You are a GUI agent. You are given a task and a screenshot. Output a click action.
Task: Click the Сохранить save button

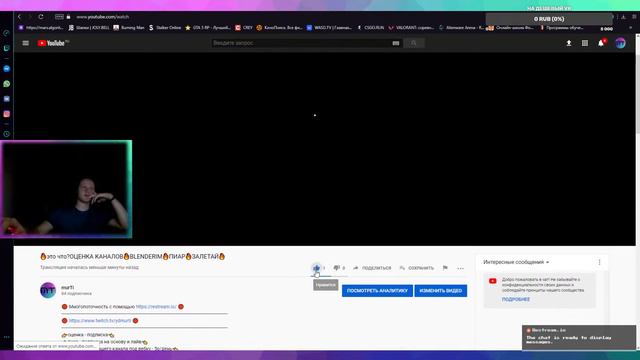click(x=416, y=268)
